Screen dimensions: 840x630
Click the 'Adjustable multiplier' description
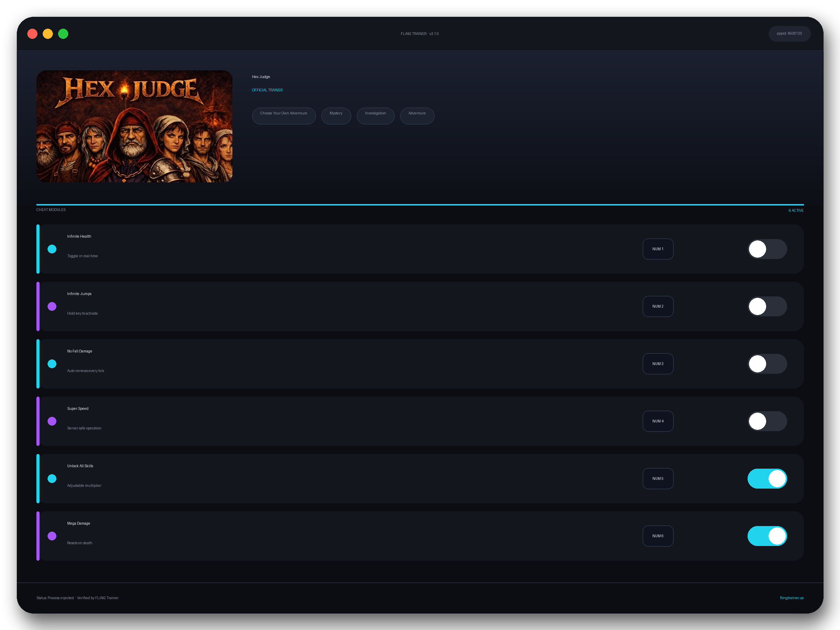tap(84, 485)
